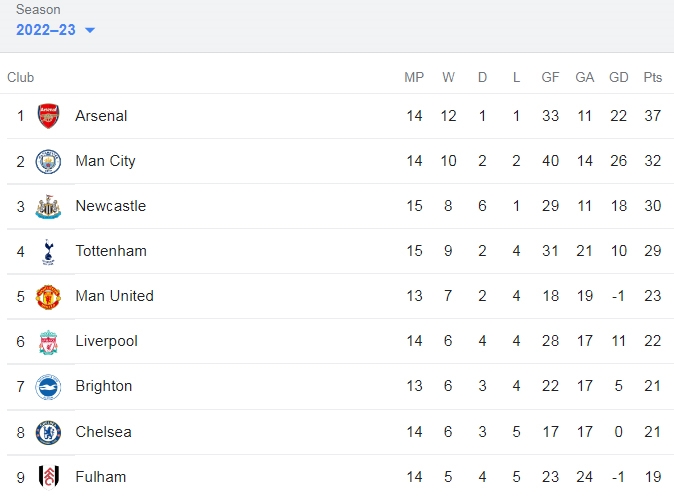Click the Tottenham cockerel crest

pyautogui.click(x=48, y=251)
